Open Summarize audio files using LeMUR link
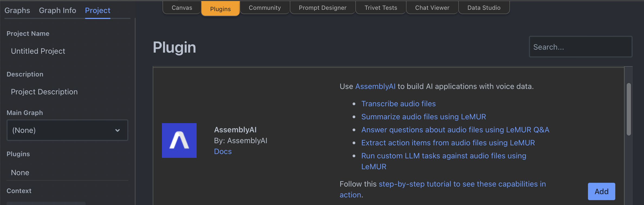This screenshot has width=644, height=205. [423, 117]
